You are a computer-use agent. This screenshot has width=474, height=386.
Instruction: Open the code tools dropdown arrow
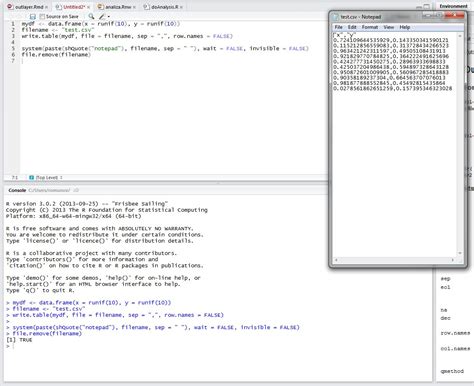click(x=109, y=17)
